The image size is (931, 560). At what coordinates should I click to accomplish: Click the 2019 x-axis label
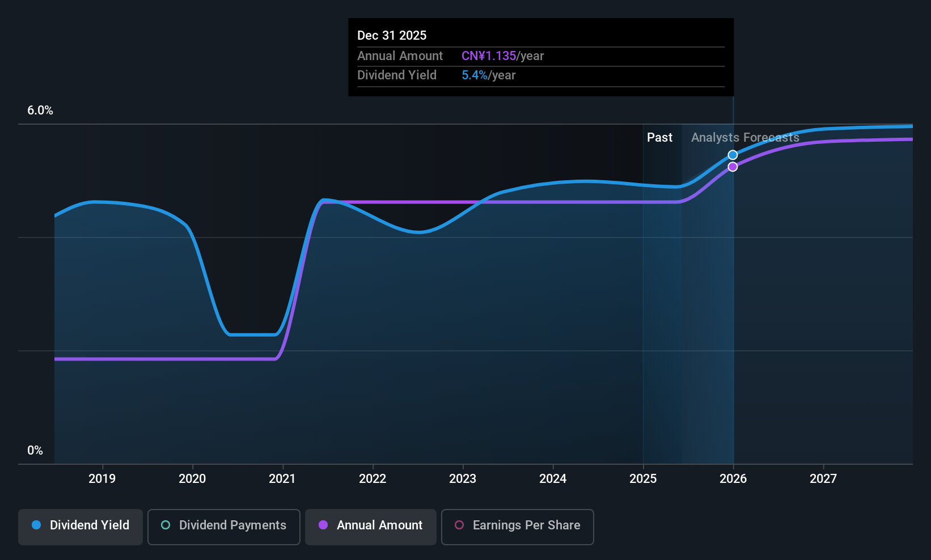click(x=102, y=479)
